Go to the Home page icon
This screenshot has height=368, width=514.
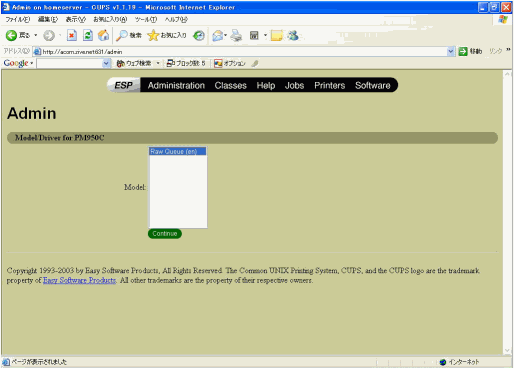click(103, 35)
